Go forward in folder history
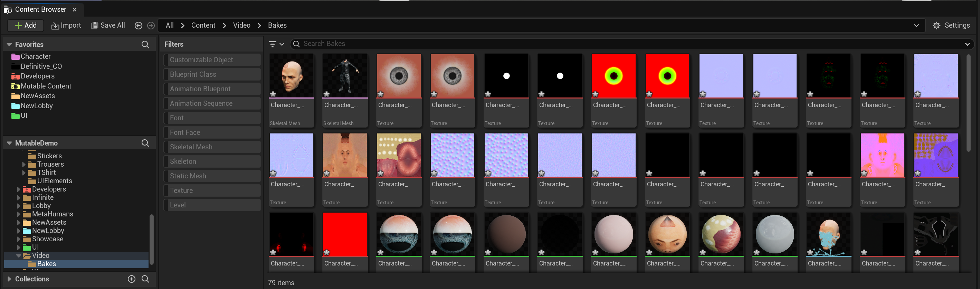This screenshot has height=289, width=980. [x=151, y=26]
